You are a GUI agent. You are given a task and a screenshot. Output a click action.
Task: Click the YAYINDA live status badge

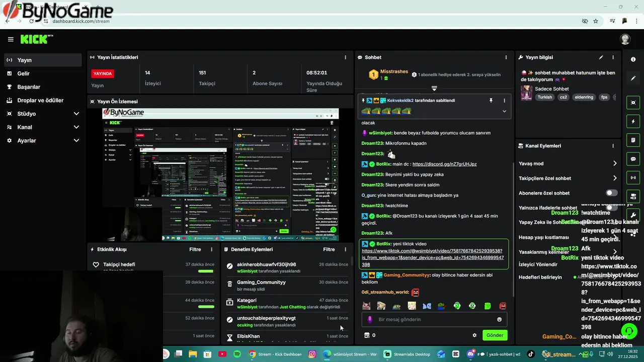pyautogui.click(x=103, y=73)
